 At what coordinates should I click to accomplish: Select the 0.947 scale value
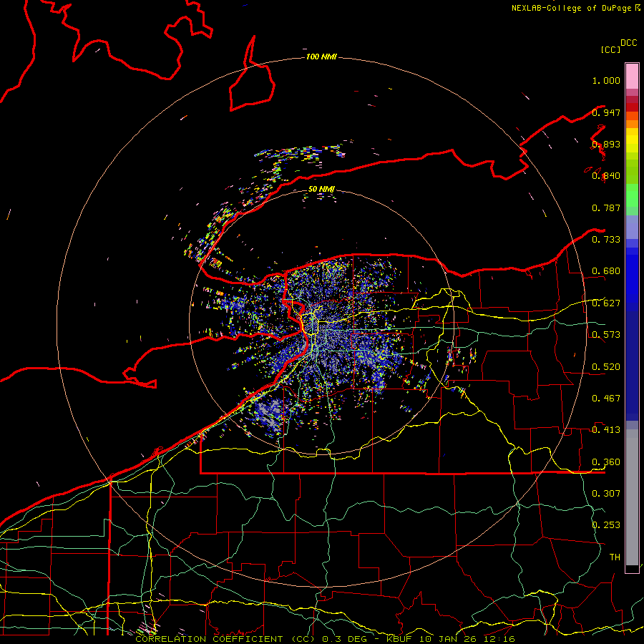606,112
